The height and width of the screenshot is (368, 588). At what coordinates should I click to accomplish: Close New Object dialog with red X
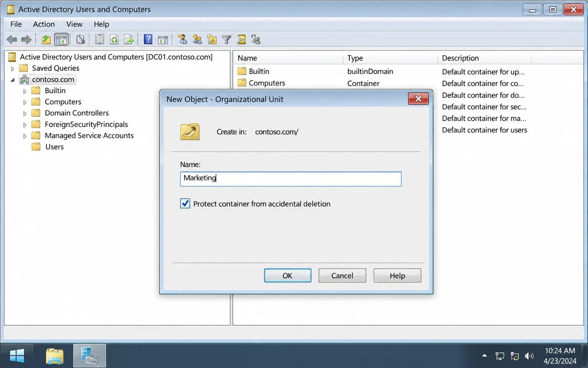[x=418, y=99]
